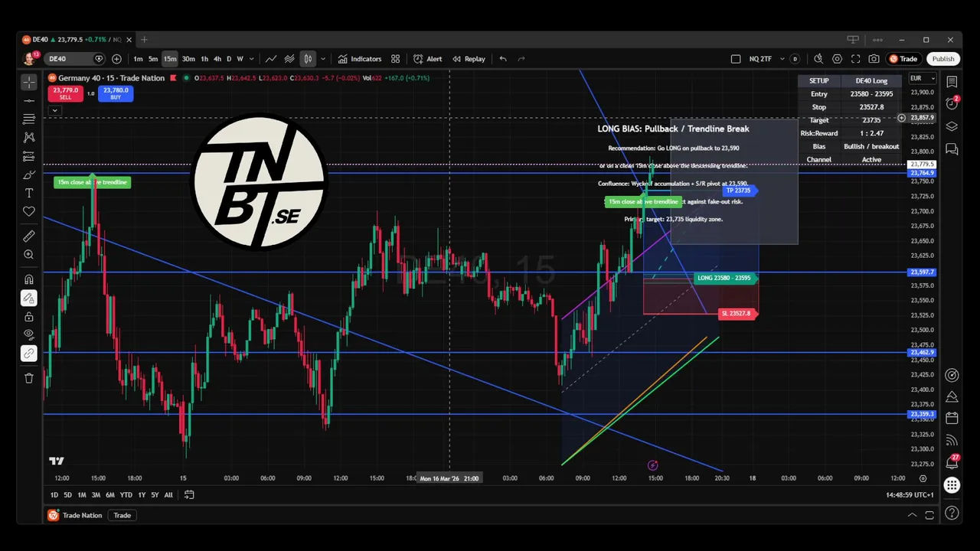Viewport: 980px width, 551px height.
Task: Open the pattern drawing tools
Action: (29, 137)
